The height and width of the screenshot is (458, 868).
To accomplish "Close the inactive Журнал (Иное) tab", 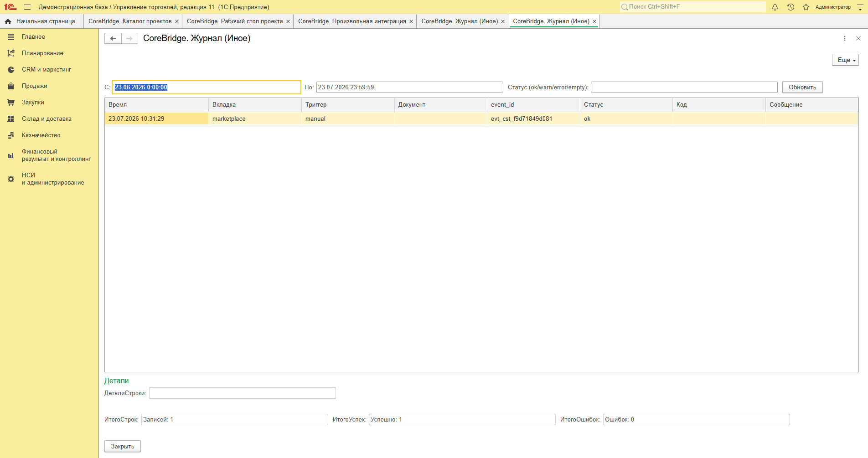I will (503, 21).
